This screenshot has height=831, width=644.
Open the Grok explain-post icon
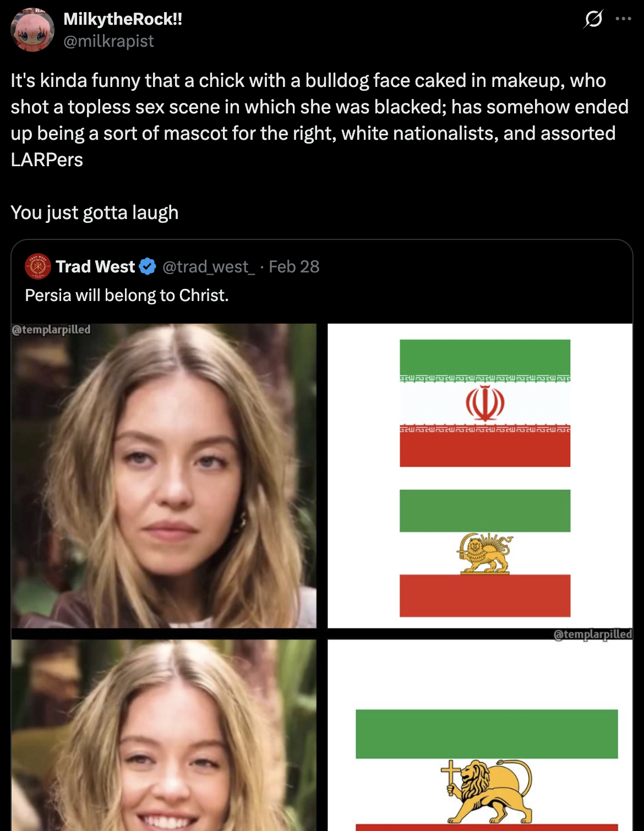(593, 19)
